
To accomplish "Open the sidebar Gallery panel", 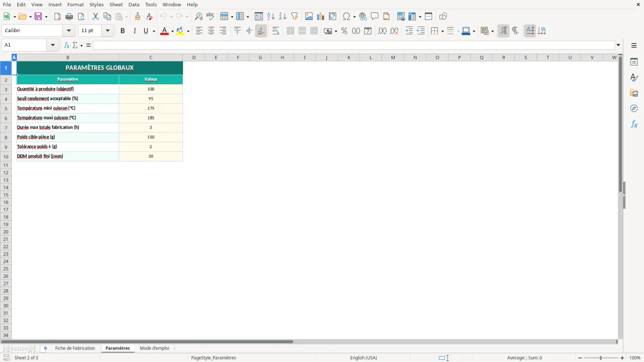I will tap(634, 93).
